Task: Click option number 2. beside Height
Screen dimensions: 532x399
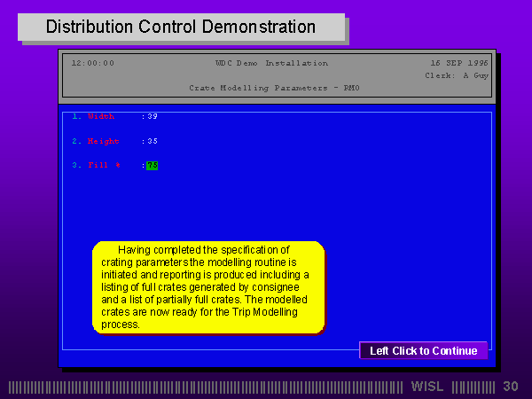Action: point(76,141)
